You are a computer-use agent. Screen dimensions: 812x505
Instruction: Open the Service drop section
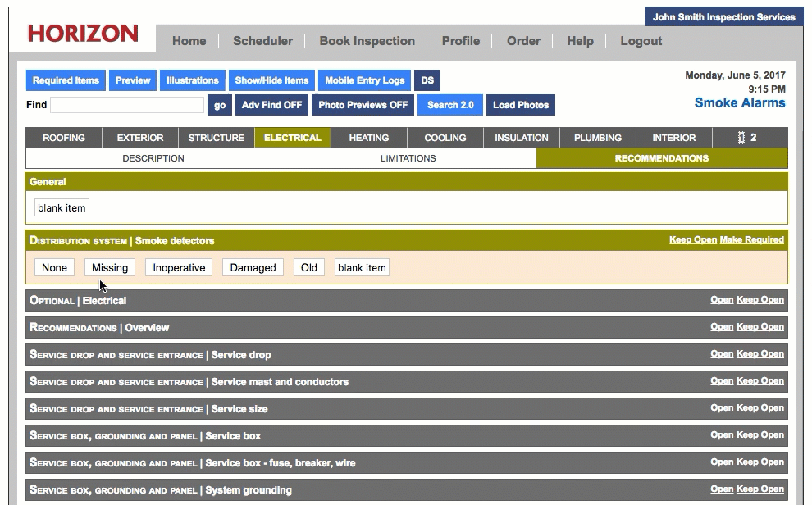pyautogui.click(x=721, y=354)
